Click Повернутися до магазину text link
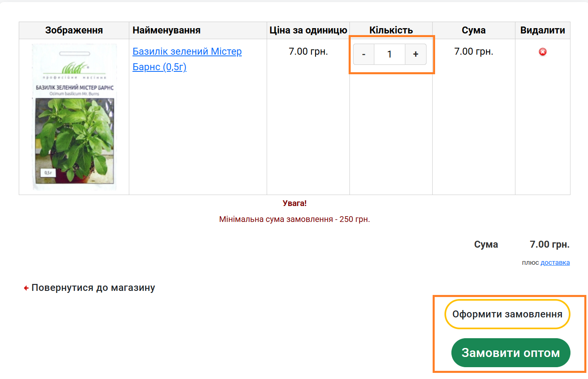 93,288
